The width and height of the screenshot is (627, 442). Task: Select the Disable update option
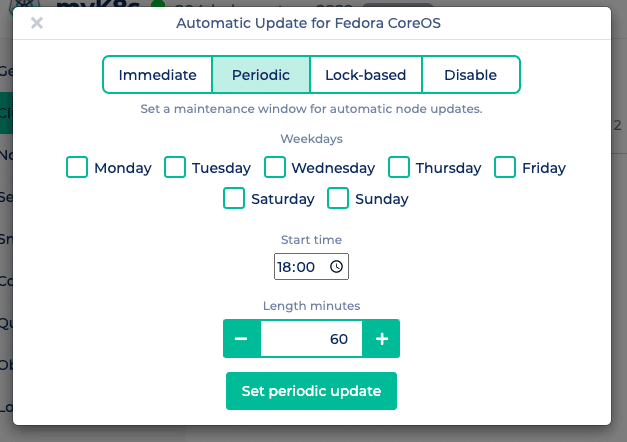pos(470,75)
